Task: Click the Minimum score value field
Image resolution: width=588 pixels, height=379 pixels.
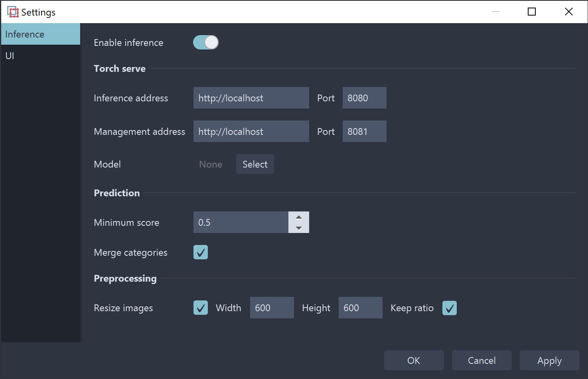Action: coord(241,222)
